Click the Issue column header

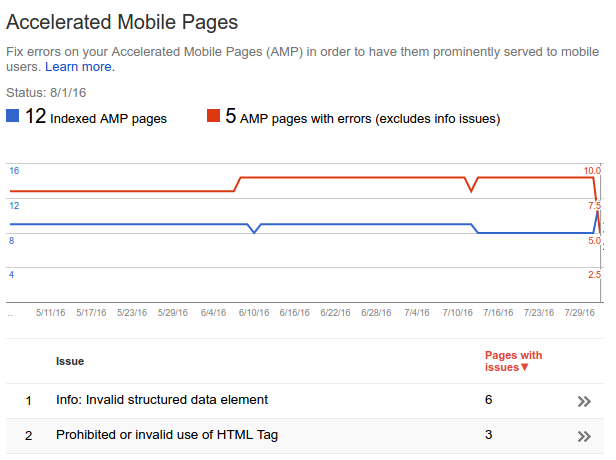[x=70, y=362]
